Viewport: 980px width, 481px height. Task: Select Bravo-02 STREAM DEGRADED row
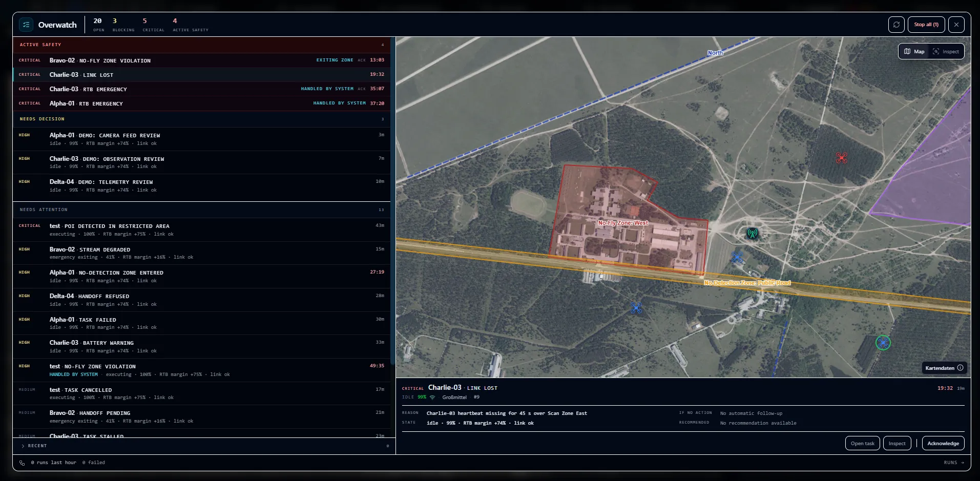tap(201, 253)
